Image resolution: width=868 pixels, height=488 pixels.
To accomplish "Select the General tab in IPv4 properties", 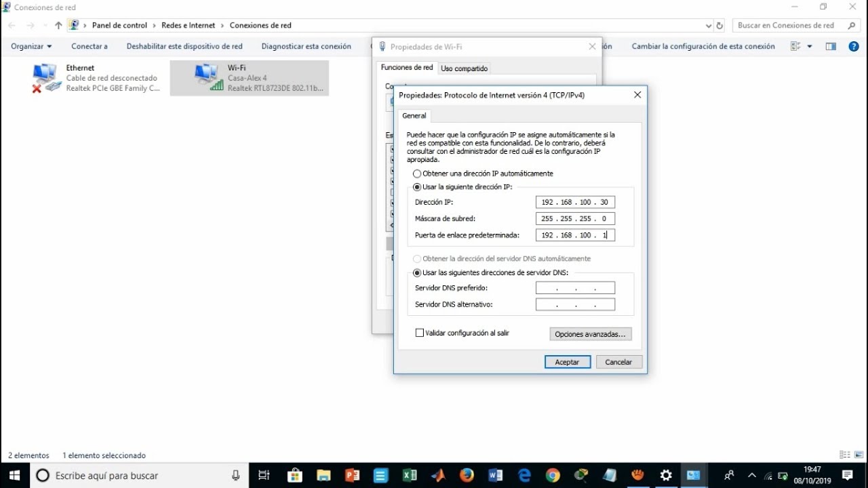I will click(414, 116).
